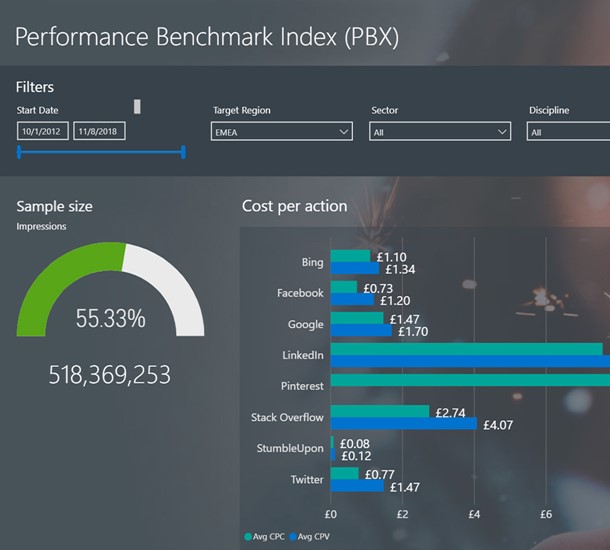Click the £0.73 Facebook data label
This screenshot has height=550, width=610.
[x=378, y=288]
